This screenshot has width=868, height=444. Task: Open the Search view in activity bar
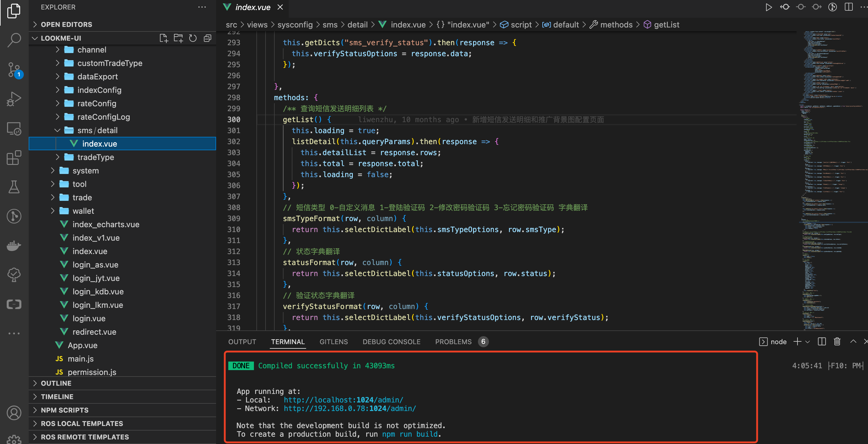(14, 40)
